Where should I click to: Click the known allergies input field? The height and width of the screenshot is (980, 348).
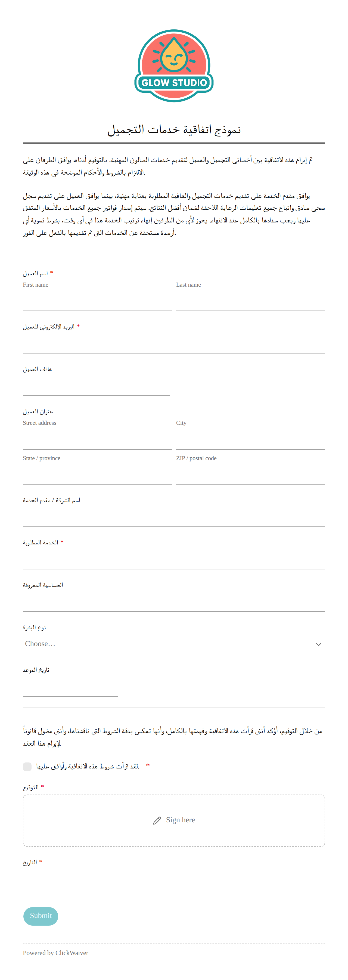tap(174, 602)
